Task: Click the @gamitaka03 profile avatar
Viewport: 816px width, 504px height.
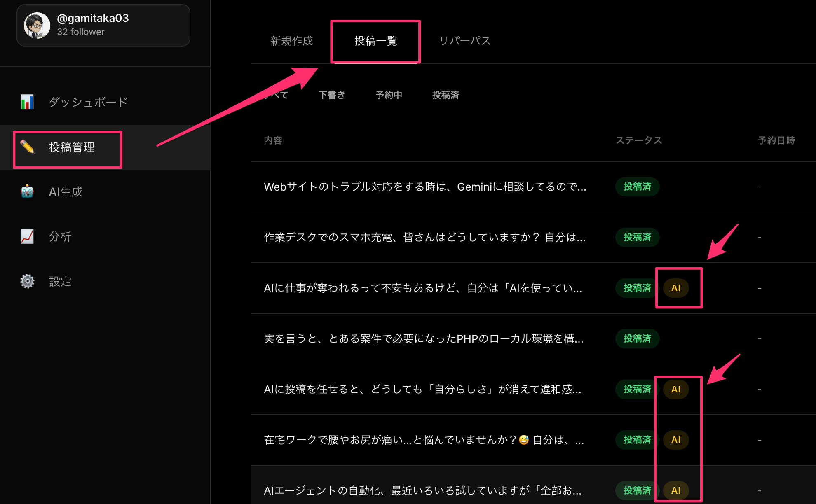Action: click(x=37, y=25)
